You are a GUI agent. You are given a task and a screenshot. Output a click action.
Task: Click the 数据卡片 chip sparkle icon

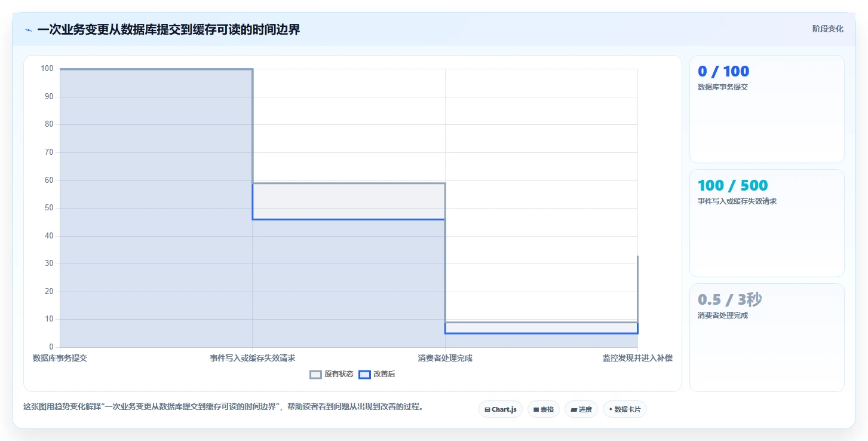[x=611, y=410]
